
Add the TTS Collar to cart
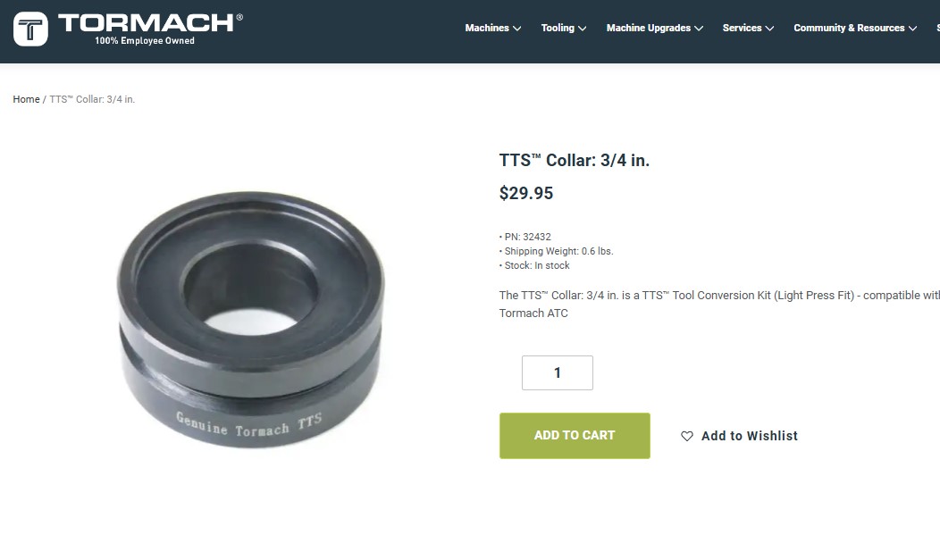click(575, 436)
